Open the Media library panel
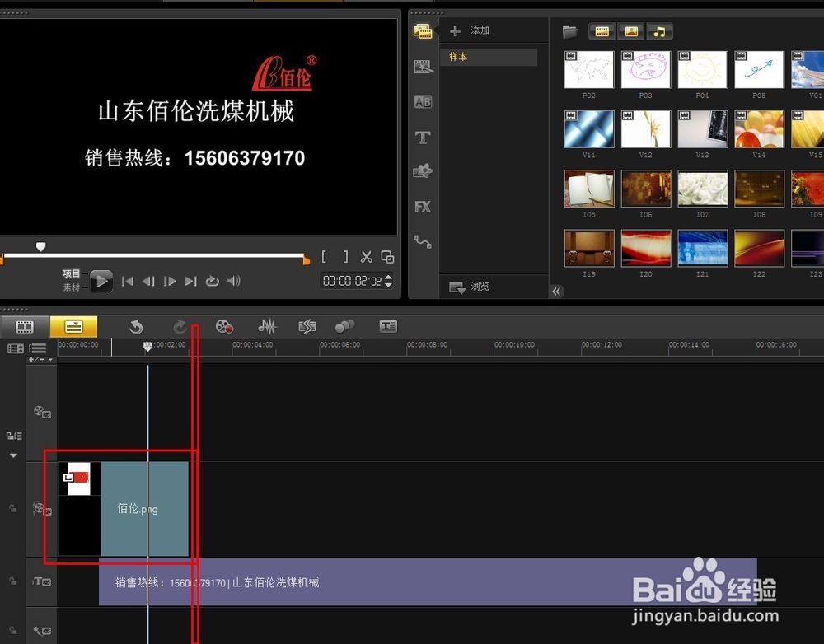This screenshot has width=824, height=644. tap(423, 31)
